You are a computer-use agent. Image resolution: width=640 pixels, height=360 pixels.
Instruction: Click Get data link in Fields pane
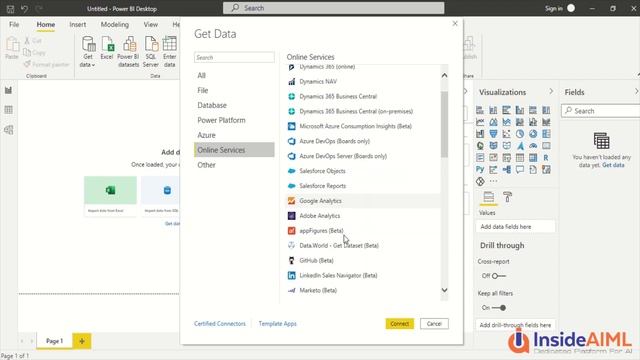(613, 165)
